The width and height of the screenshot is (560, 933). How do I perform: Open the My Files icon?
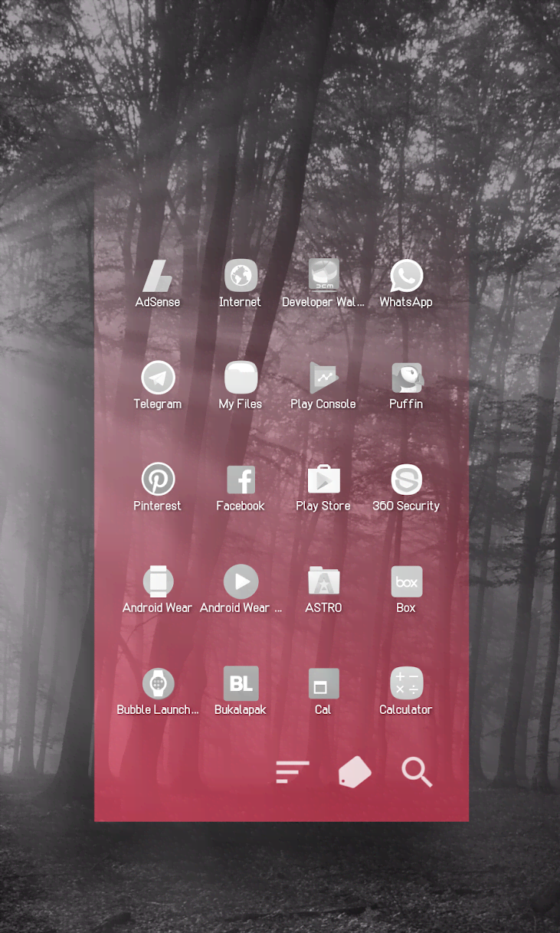241,378
